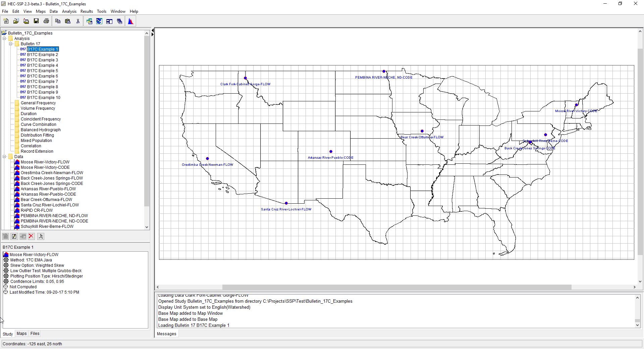The width and height of the screenshot is (644, 349).
Task: Click the disabled import arrow icon below tree
Action: coord(23,236)
